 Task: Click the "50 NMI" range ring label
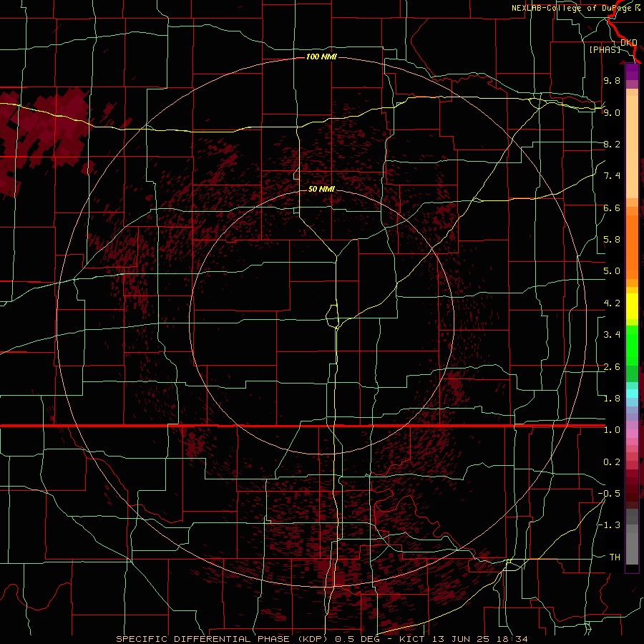pyautogui.click(x=321, y=189)
